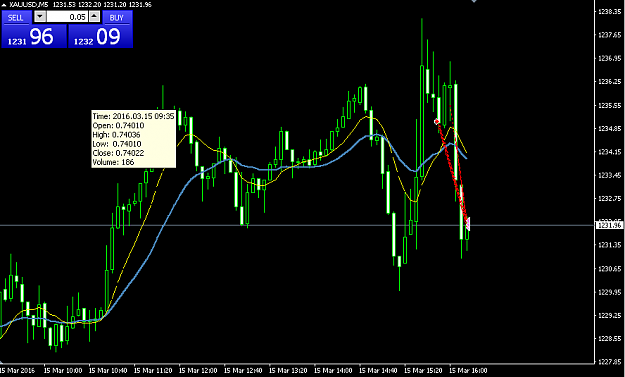Click tooltip line 'Low: 0.74010'
625x377 pixels.
coord(117,144)
